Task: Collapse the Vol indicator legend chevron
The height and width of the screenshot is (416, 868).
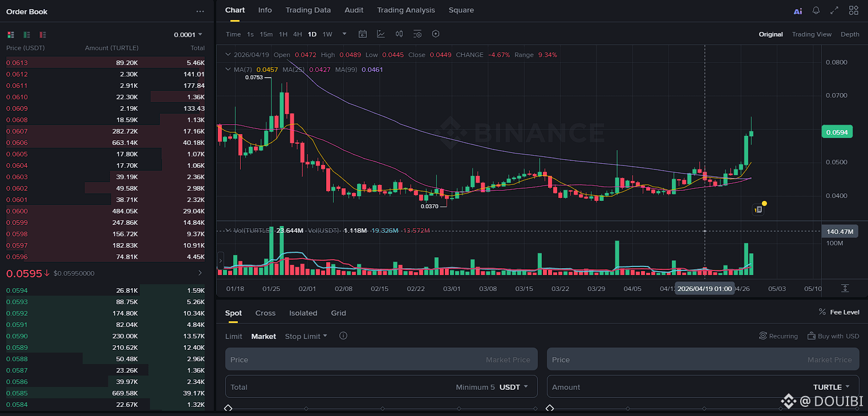Action: click(229, 231)
